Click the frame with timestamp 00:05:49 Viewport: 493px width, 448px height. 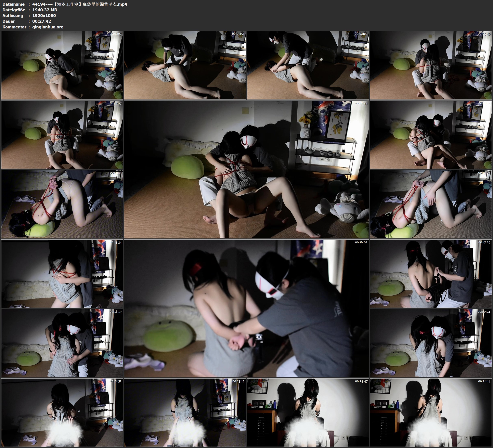click(430, 65)
